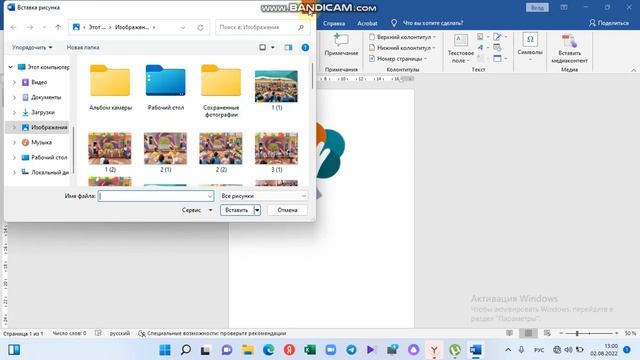Viewport: 640px width, 360px height.
Task: Launch Microsoft Edge from taskbar
Action: point(269,350)
